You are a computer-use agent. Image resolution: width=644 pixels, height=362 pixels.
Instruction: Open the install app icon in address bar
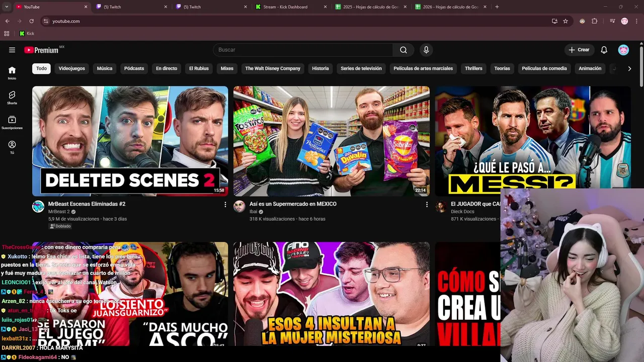pyautogui.click(x=554, y=21)
